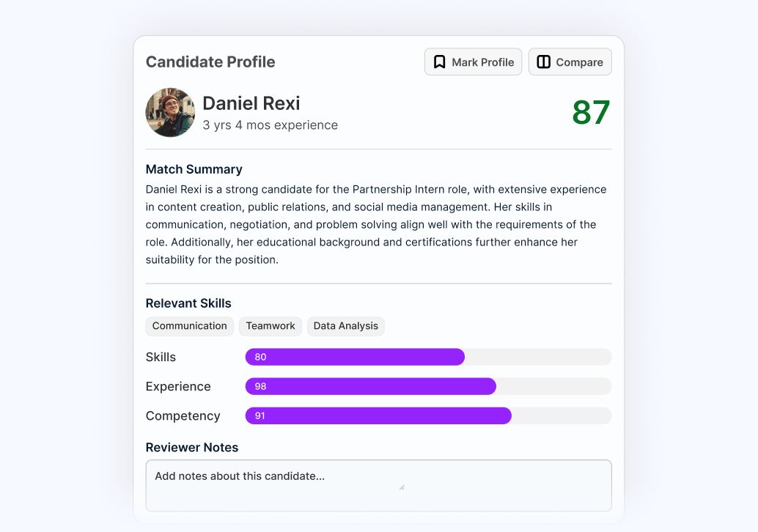Click the Mark Profile button label
758x532 pixels.
tap(482, 62)
